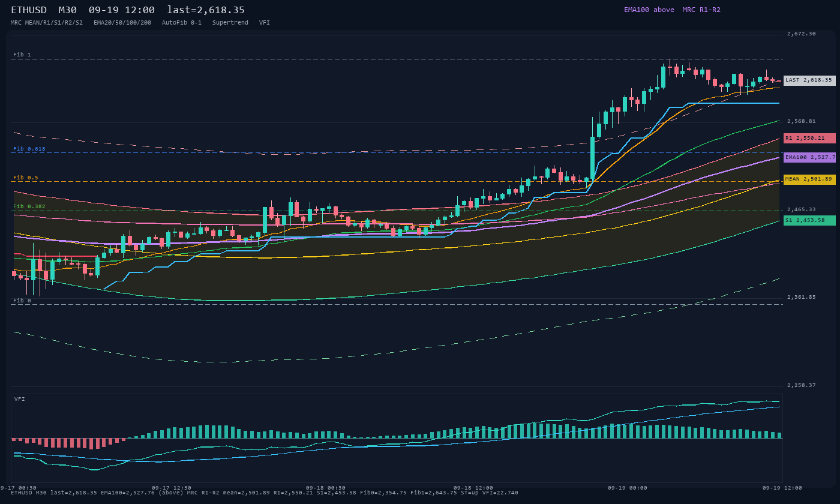Click the M30 timeframe label
The height and width of the screenshot is (504, 840).
pos(68,10)
